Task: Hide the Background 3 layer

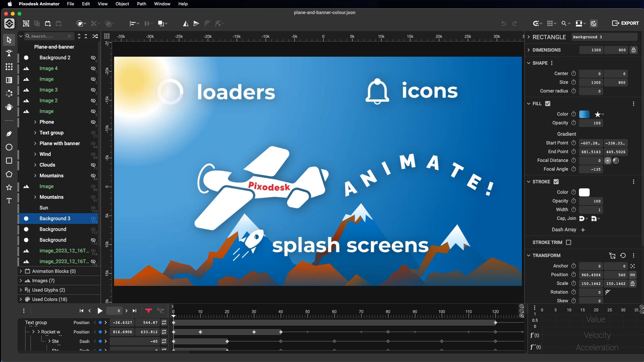Action: [93, 219]
